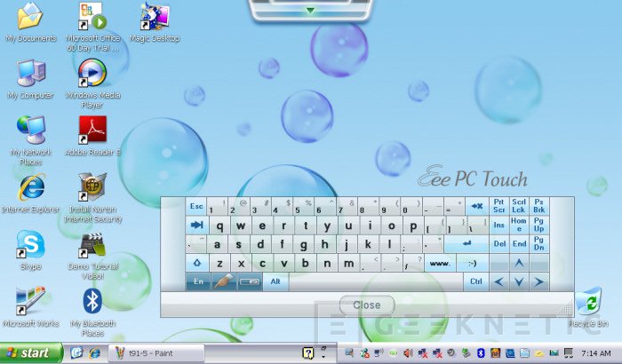Launch Internet Explorer from Quick Launch
This screenshot has height=364, width=622.
(x=94, y=352)
